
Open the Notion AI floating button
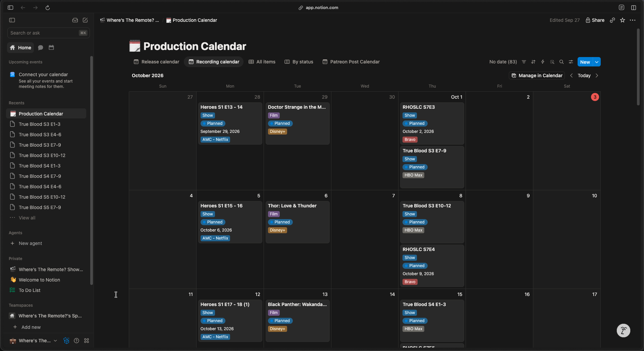pyautogui.click(x=624, y=331)
